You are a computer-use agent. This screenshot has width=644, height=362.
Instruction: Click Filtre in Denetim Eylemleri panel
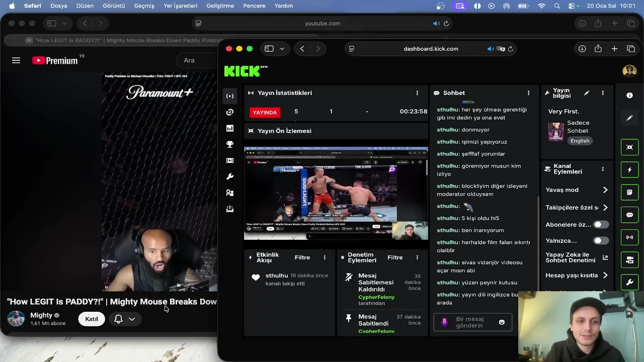pos(395,257)
